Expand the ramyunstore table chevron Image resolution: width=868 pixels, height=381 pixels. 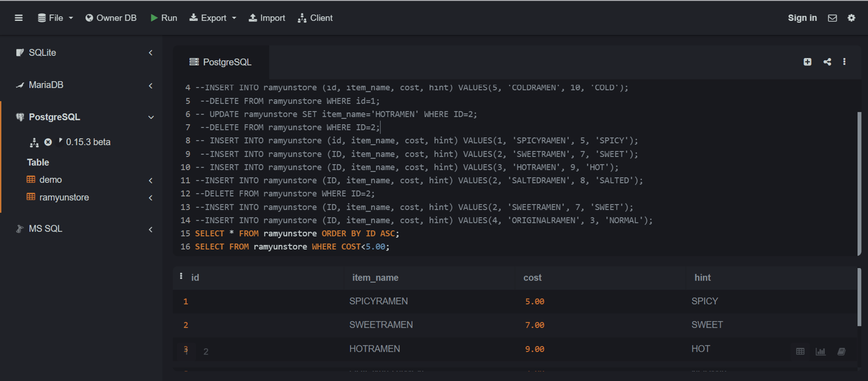tap(150, 198)
